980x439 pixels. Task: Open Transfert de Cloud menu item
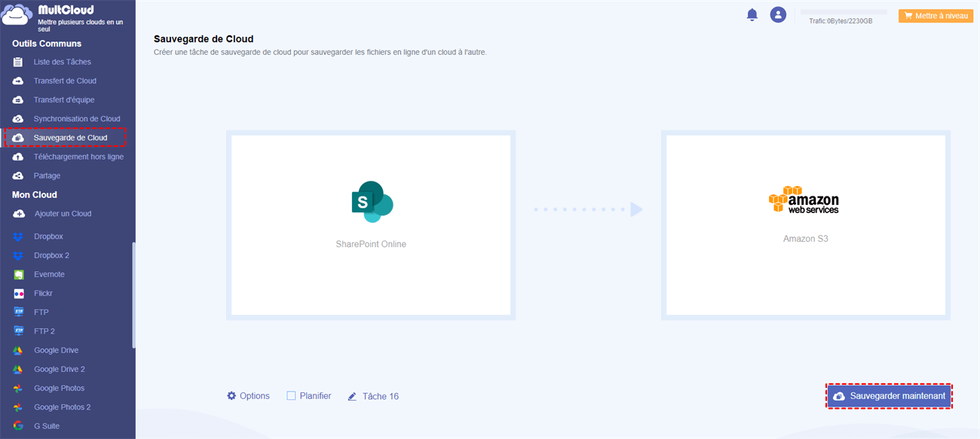pos(65,81)
